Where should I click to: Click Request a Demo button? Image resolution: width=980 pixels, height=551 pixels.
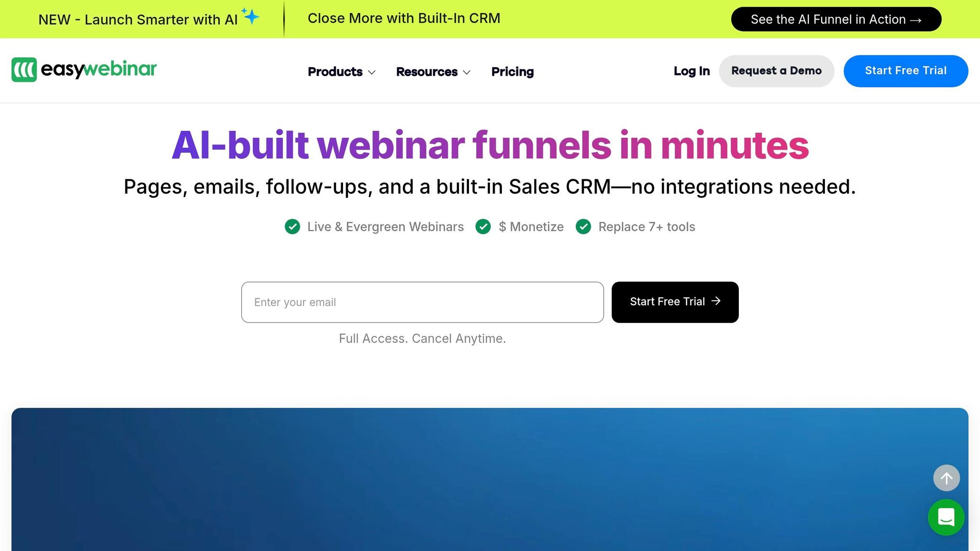coord(776,71)
